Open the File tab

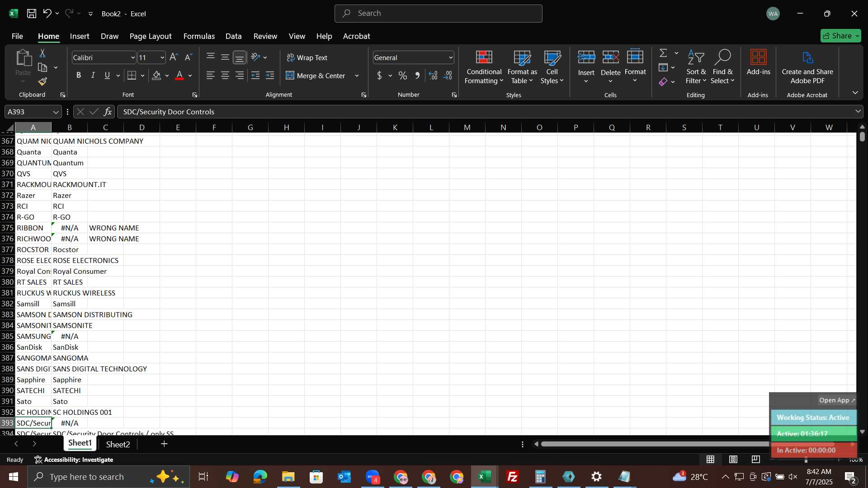tap(17, 36)
